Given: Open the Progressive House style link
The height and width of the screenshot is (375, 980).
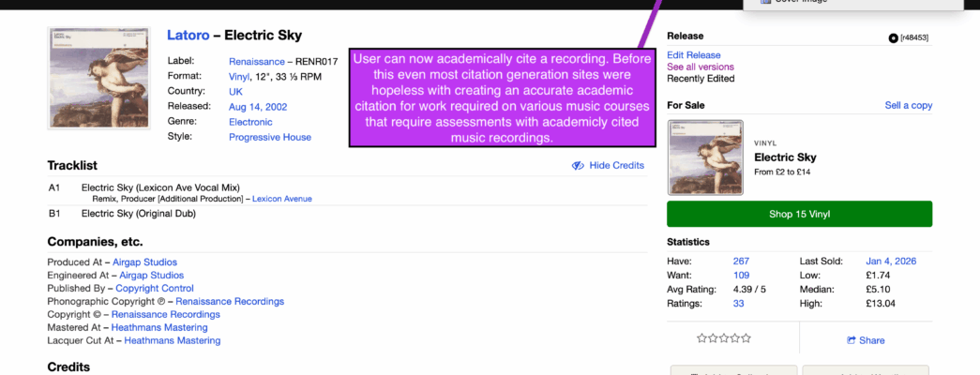Looking at the screenshot, I should pos(270,137).
